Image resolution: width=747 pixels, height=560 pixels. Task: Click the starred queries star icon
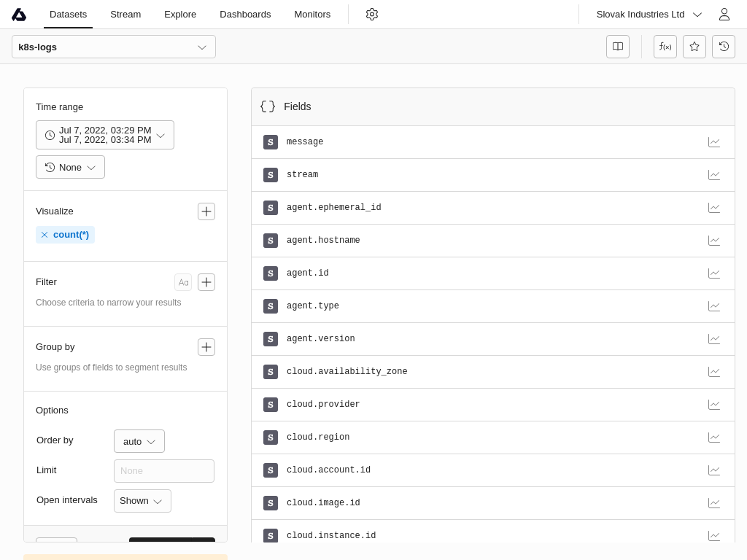click(694, 47)
